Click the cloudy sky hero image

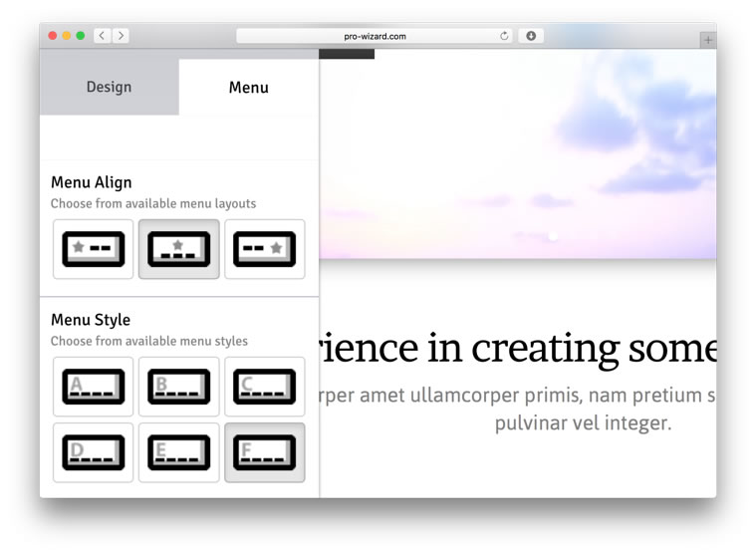[x=518, y=154]
